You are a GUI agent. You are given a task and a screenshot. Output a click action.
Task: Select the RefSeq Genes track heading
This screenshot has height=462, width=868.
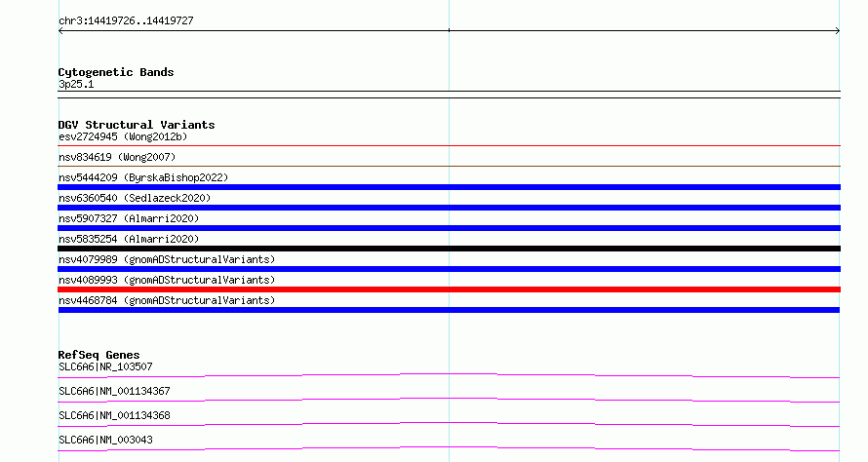tap(99, 355)
